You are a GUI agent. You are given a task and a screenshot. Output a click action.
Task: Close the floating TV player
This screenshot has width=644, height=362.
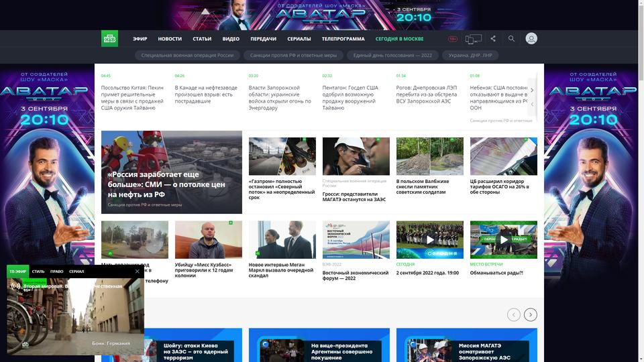(137, 271)
